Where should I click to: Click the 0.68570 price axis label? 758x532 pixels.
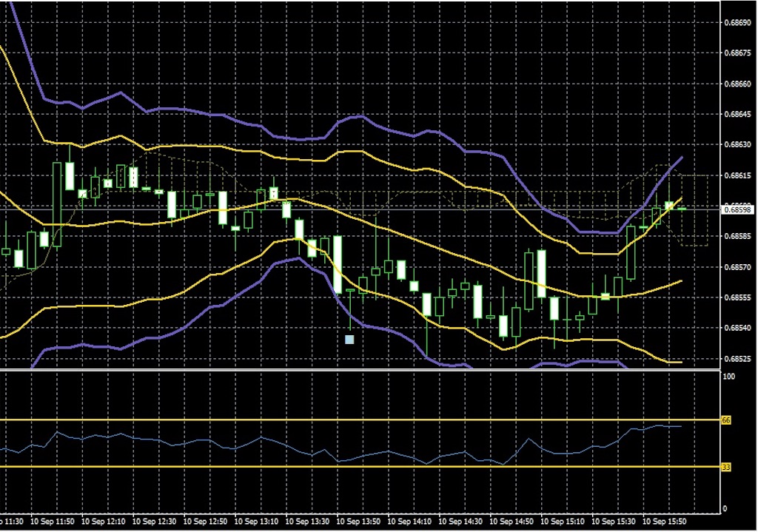click(738, 267)
